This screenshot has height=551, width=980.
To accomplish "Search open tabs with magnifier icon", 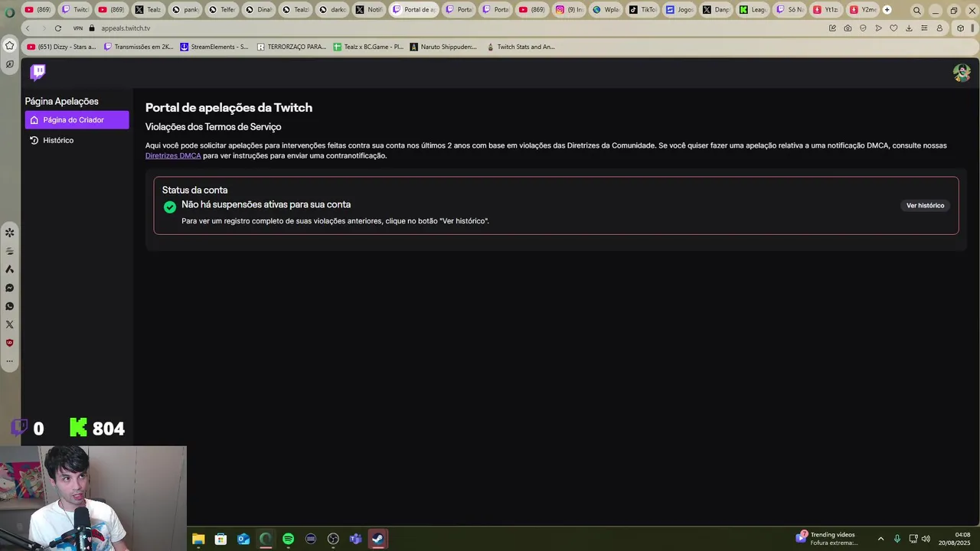I will [917, 11].
